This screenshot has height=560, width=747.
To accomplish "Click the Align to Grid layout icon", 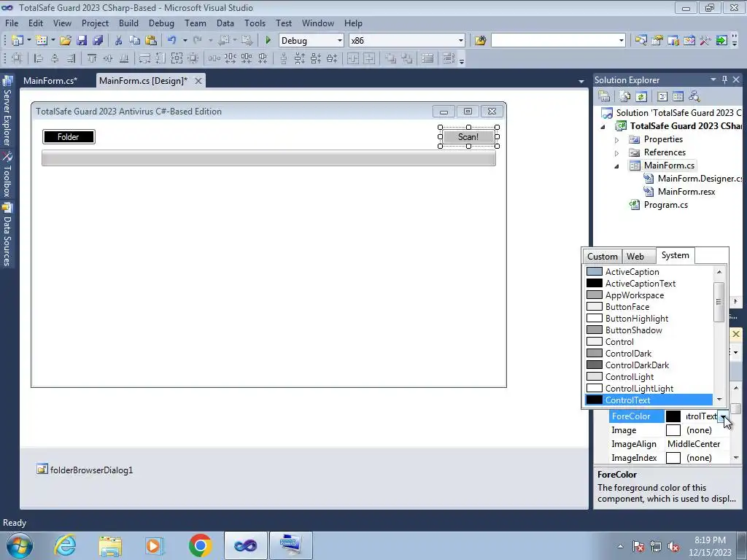I will (x=18, y=58).
